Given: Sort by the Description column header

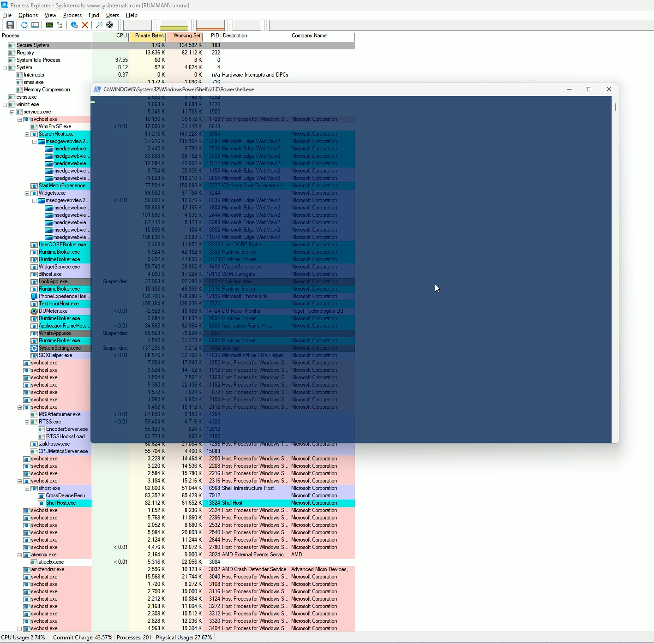Looking at the screenshot, I should click(x=256, y=36).
